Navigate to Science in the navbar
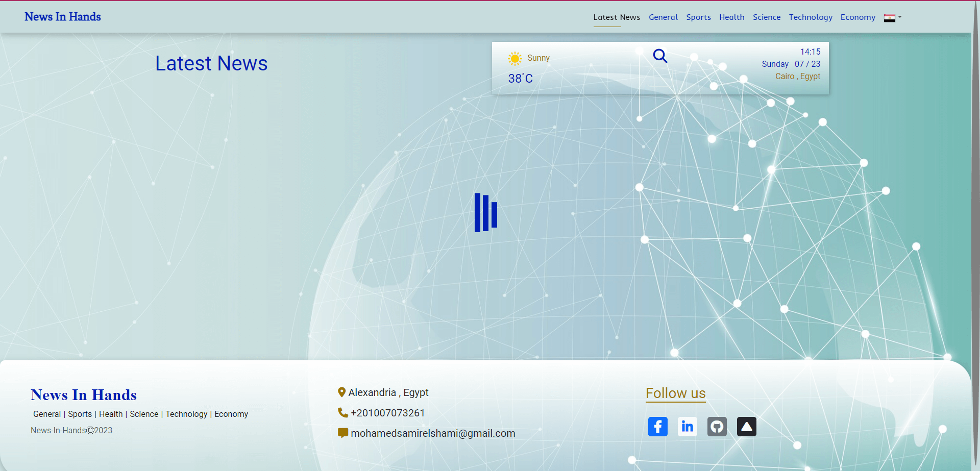 [767, 17]
